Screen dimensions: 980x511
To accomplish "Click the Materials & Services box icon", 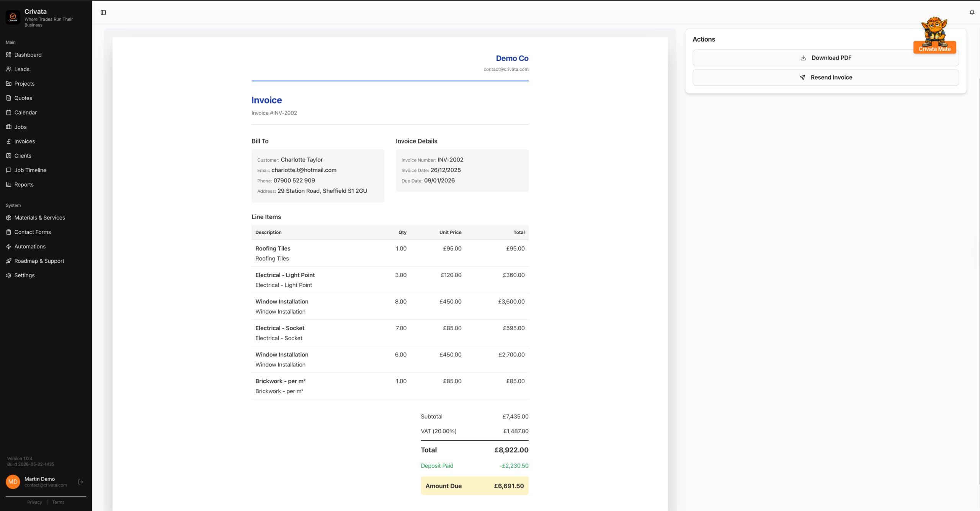I will [x=9, y=218].
